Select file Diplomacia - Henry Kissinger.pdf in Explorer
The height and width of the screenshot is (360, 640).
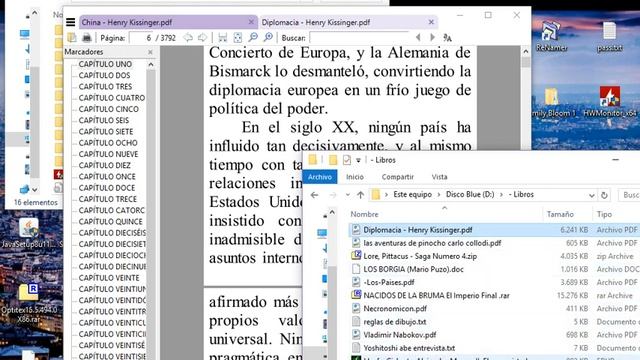tap(418, 230)
